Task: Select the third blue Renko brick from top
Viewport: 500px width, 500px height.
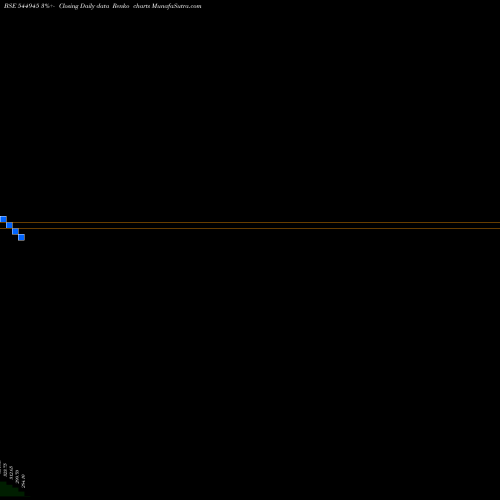Action: 15,231
